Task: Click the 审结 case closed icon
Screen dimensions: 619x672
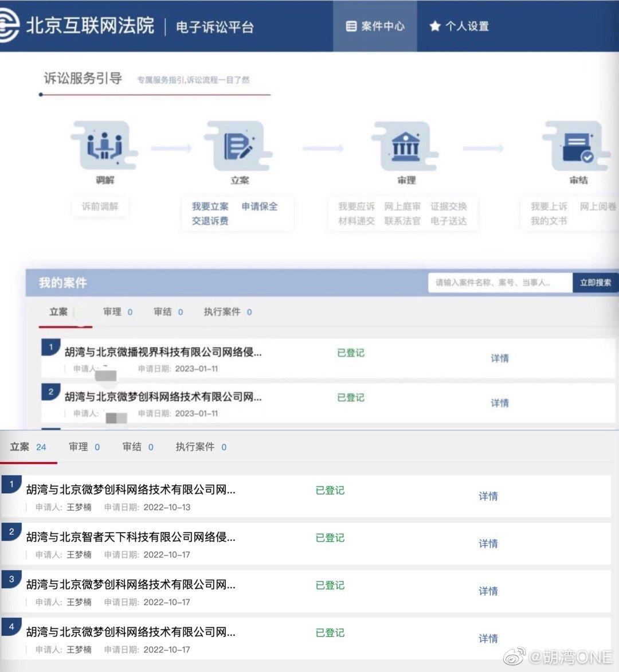Action: coord(577,146)
